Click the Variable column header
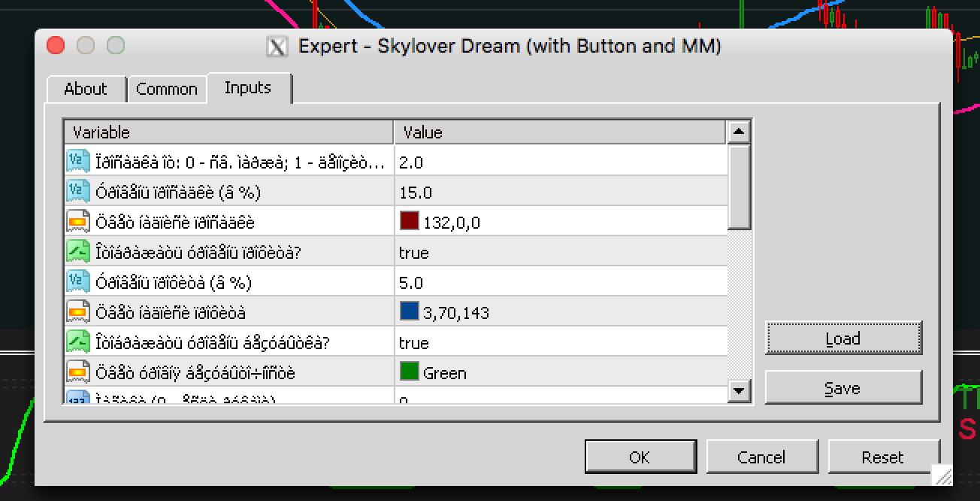Viewport: 980px width, 501px height. (x=228, y=132)
